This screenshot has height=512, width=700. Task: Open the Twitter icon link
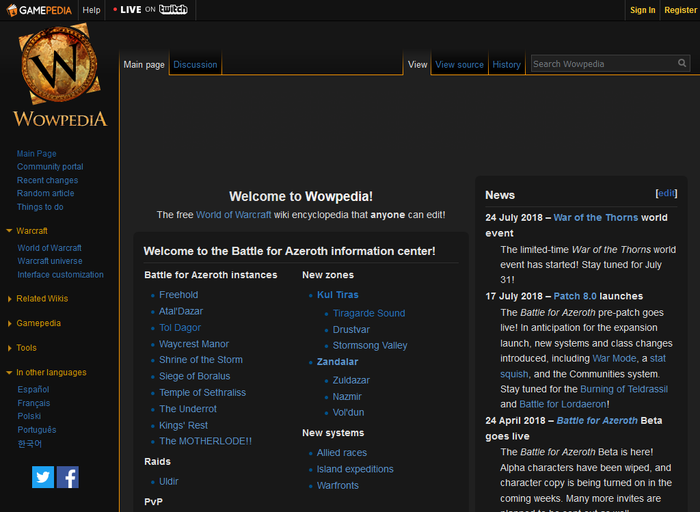43,477
